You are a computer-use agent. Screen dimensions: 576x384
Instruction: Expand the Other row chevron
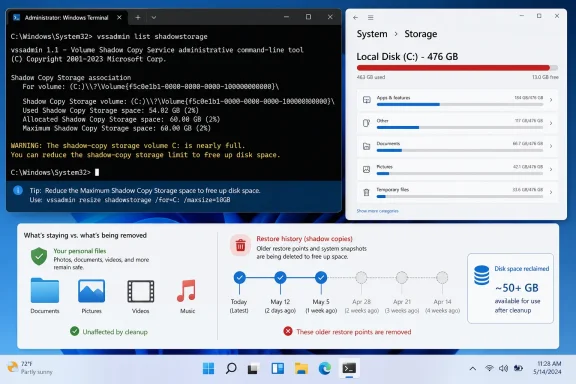pos(551,123)
